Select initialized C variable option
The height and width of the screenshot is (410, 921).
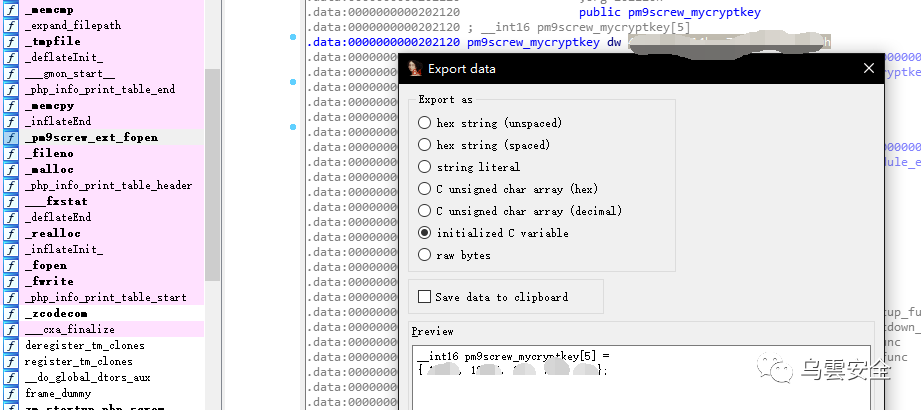point(425,233)
